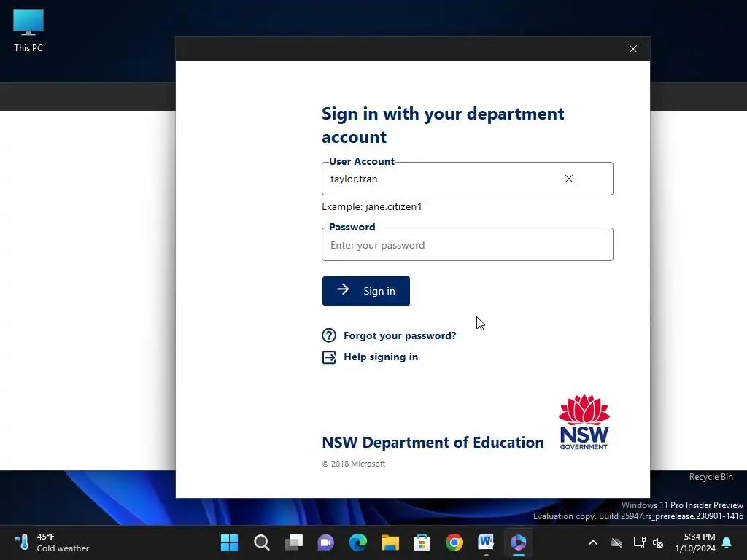
Task: Select the active sign-in app taskbar icon
Action: (x=519, y=542)
